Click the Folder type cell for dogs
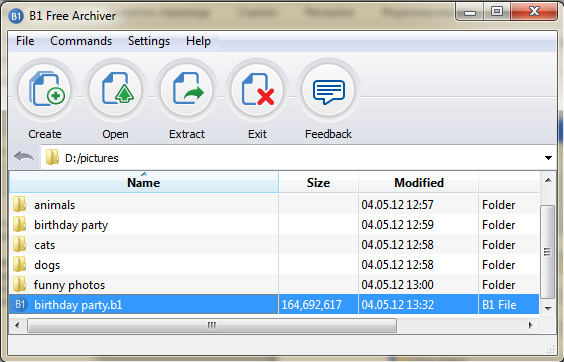The image size is (564, 362). (x=499, y=265)
